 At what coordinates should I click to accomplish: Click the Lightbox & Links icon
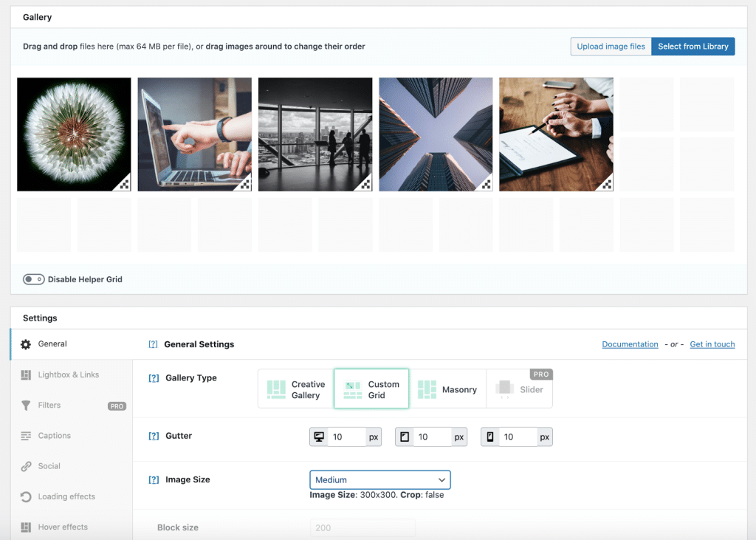tap(26, 375)
